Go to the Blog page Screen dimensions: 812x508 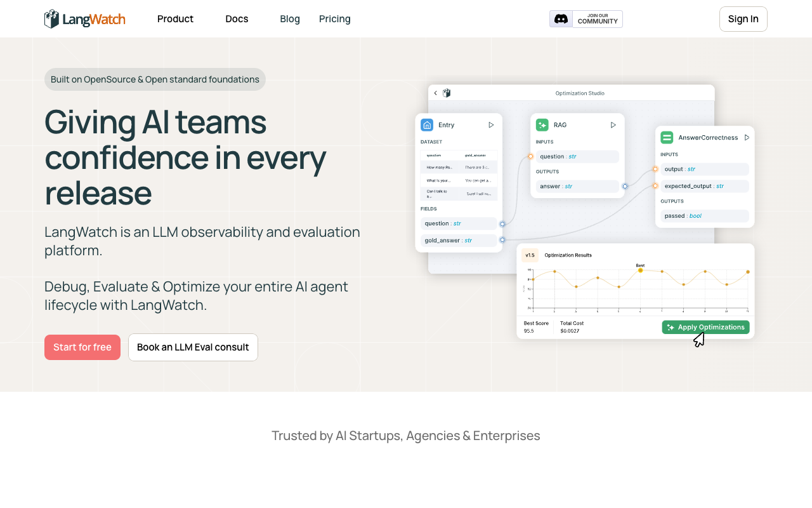[290, 19]
